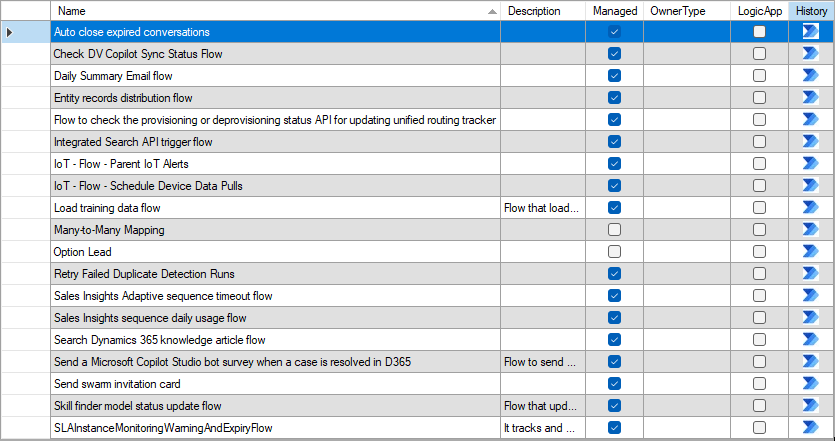Image resolution: width=835 pixels, height=441 pixels.
Task: Open history icon for Entity records distribution flow
Action: [811, 98]
